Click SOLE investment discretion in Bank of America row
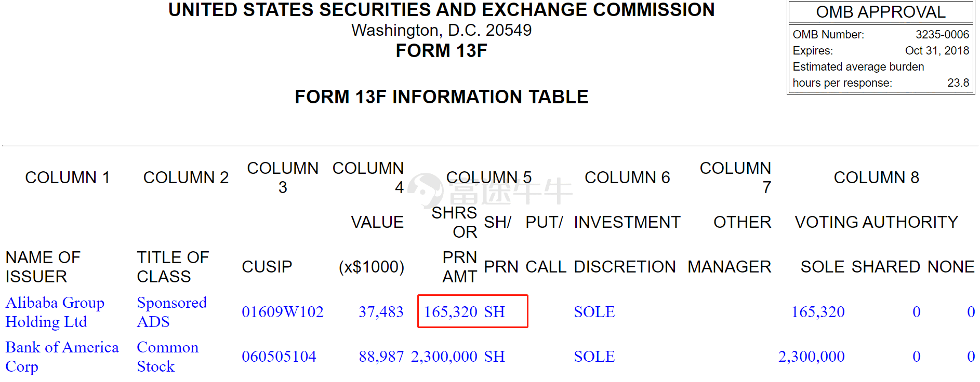 pyautogui.click(x=594, y=357)
